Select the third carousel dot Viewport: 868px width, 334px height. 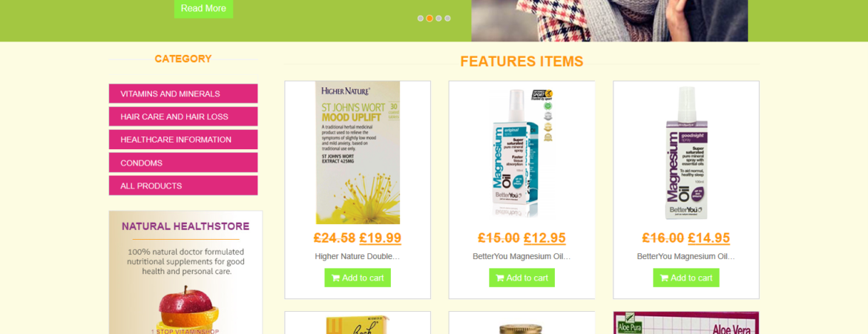point(438,19)
